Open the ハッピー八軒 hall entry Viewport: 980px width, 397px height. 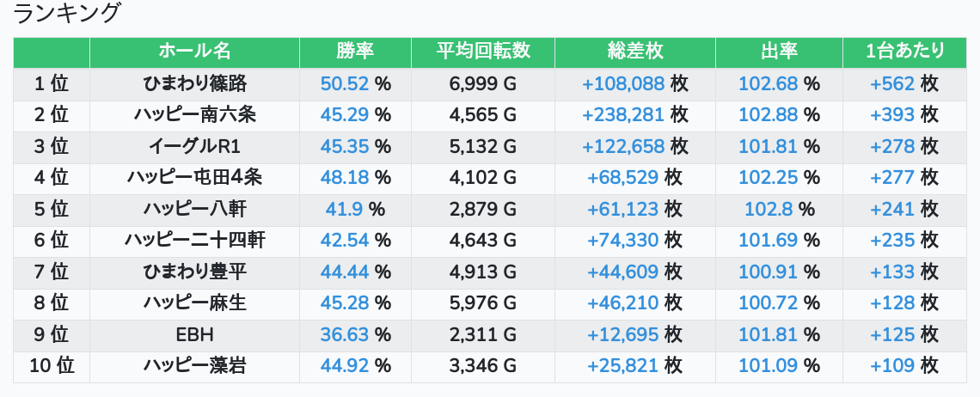[194, 209]
